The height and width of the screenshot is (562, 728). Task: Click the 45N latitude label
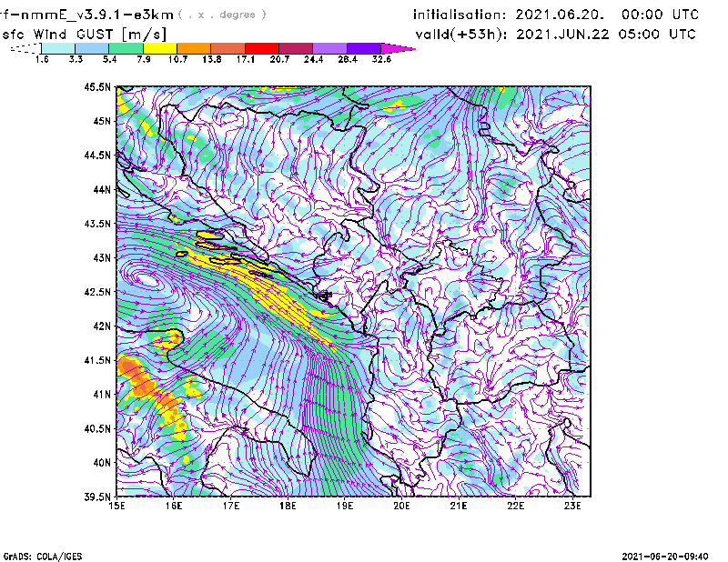(102, 121)
